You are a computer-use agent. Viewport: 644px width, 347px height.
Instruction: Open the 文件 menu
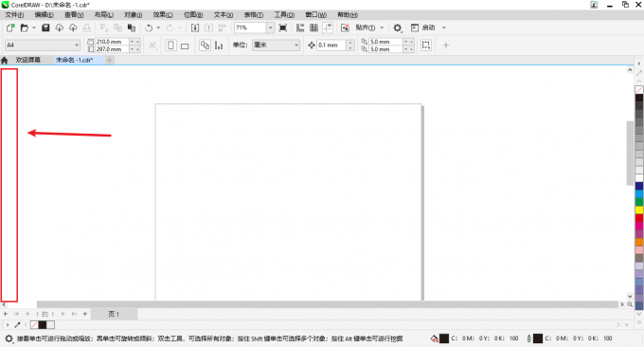[14, 15]
